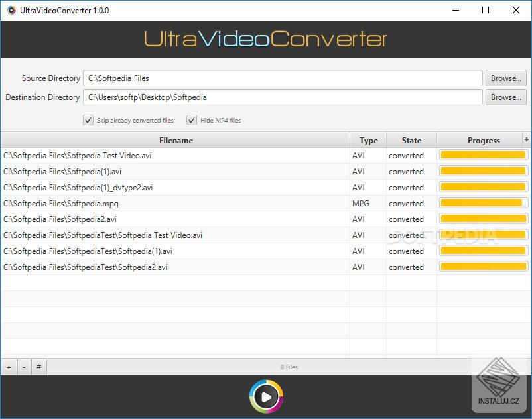Select SoftpediaTest\Softpedia Test Video.avi row
Image resolution: width=532 pixels, height=419 pixels.
(x=265, y=235)
